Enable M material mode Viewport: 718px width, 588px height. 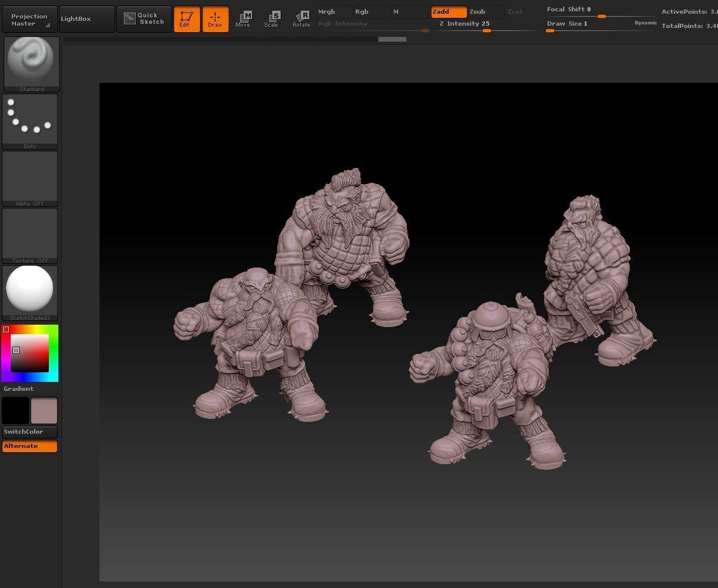[x=409, y=12]
